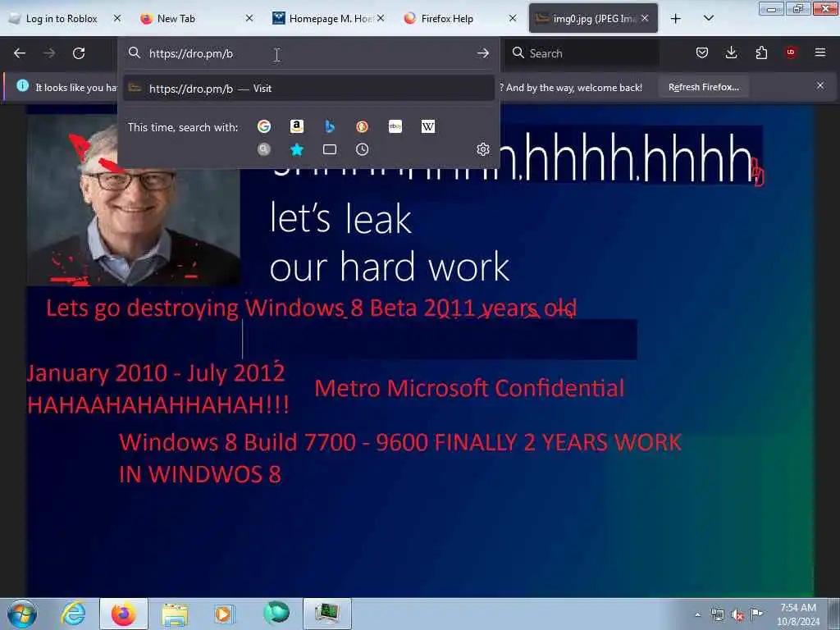Close the img0.jpg tab

tap(645, 19)
